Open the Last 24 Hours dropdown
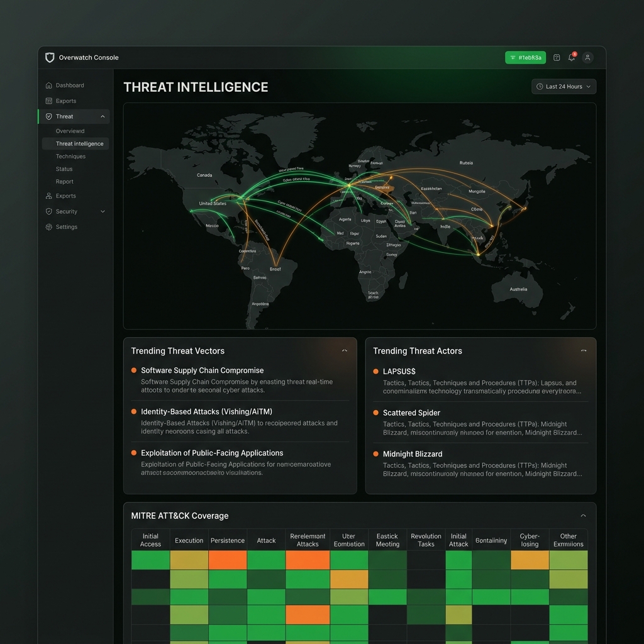This screenshot has width=644, height=644. click(x=563, y=87)
